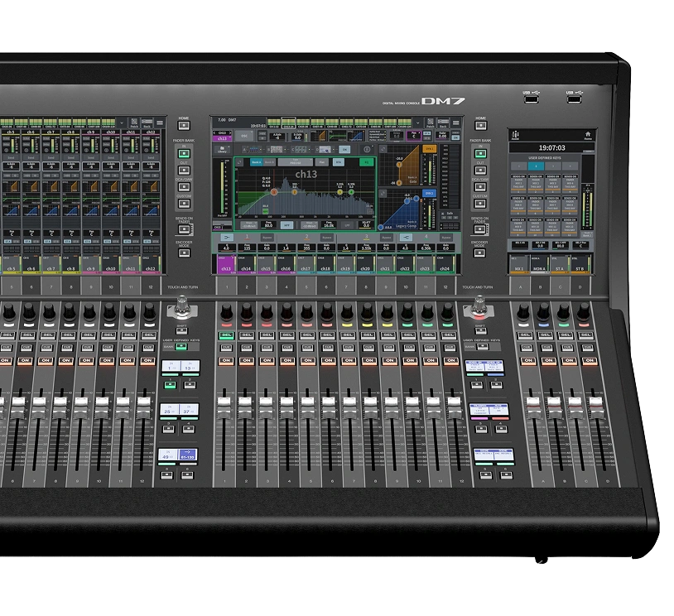
Task: Tap the LPF Freq 16.0k field
Action: (x=329, y=225)
